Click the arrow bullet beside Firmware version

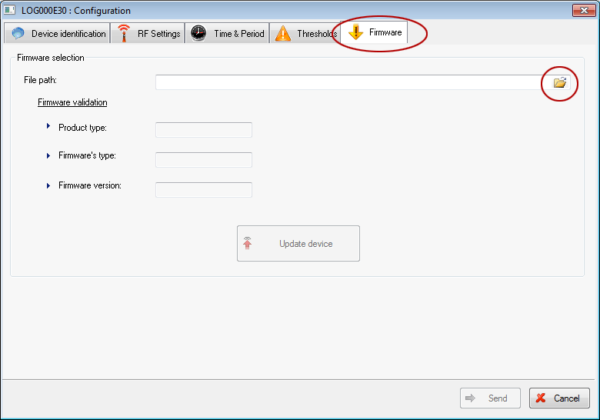pos(48,186)
